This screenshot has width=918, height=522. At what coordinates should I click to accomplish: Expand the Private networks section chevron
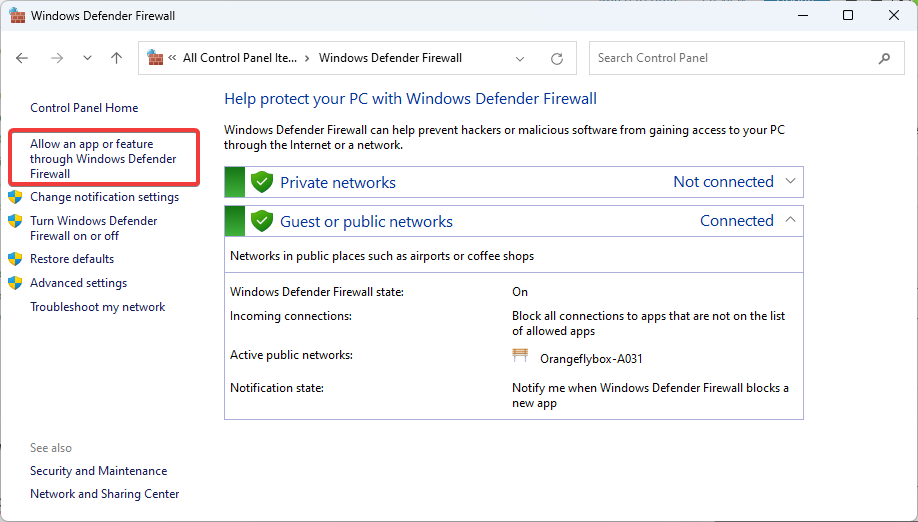pyautogui.click(x=790, y=181)
